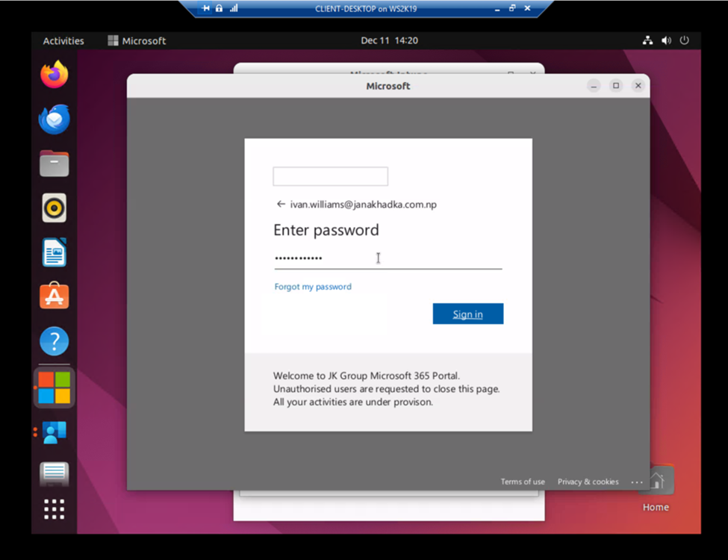Show all applications grid

(55, 509)
